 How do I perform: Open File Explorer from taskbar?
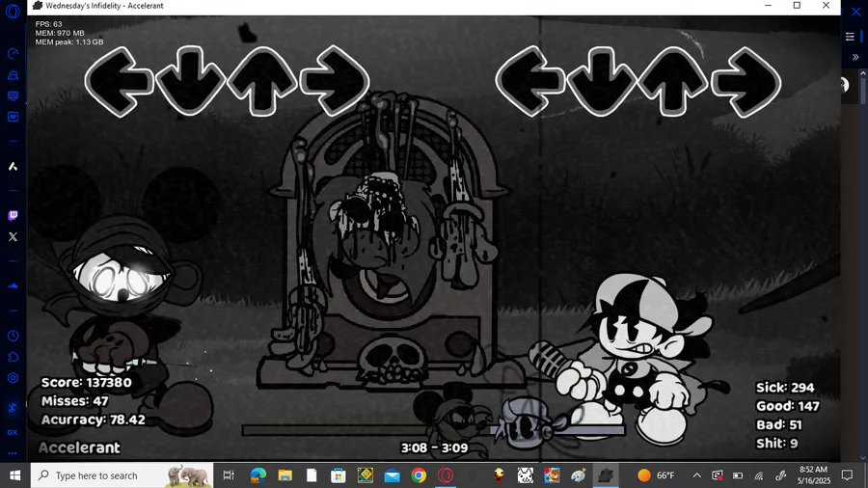(285, 475)
